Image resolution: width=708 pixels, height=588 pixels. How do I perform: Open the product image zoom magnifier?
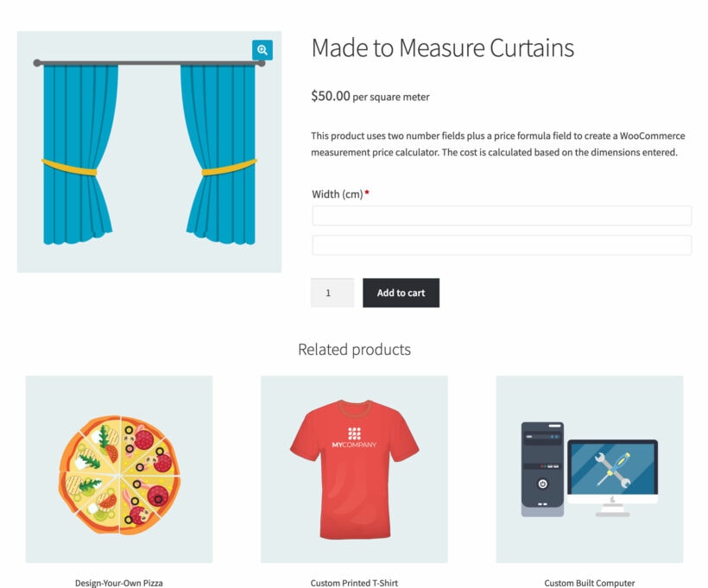tap(261, 50)
